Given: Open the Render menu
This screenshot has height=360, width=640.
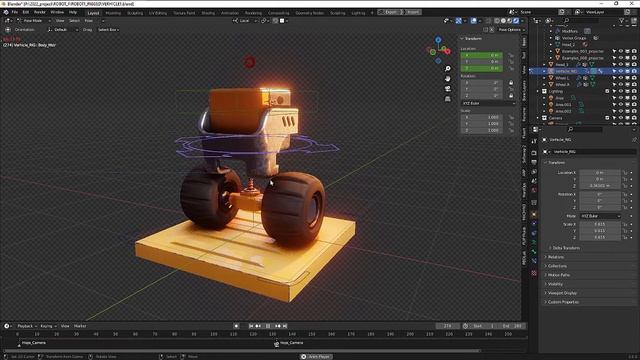Looking at the screenshot, I should click(40, 12).
